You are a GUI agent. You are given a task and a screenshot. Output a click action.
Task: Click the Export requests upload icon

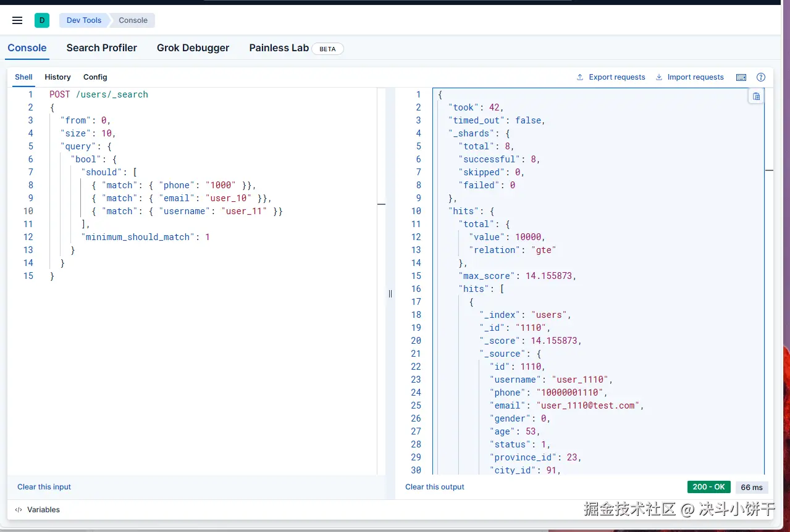[x=580, y=77]
